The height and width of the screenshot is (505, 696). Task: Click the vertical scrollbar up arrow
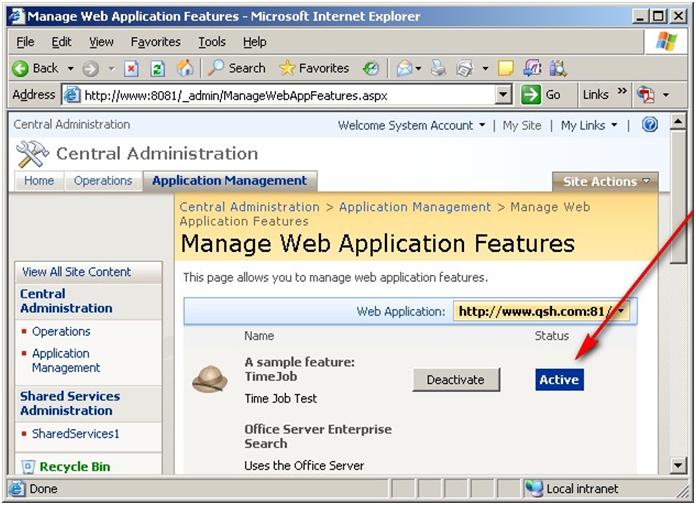coord(678,122)
